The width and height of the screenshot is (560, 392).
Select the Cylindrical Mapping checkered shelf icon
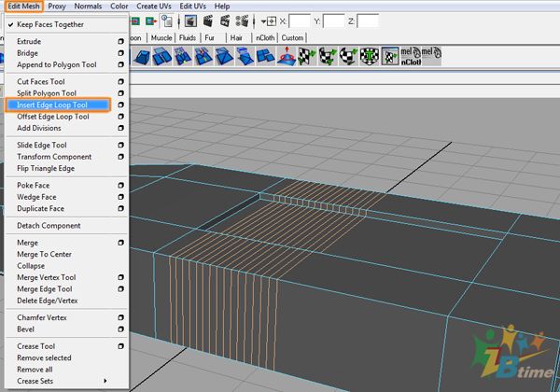pos(328,56)
